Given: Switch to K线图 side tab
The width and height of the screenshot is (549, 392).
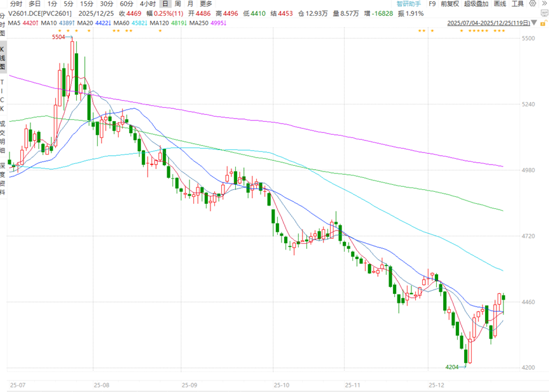Looking at the screenshot, I should pos(3,58).
